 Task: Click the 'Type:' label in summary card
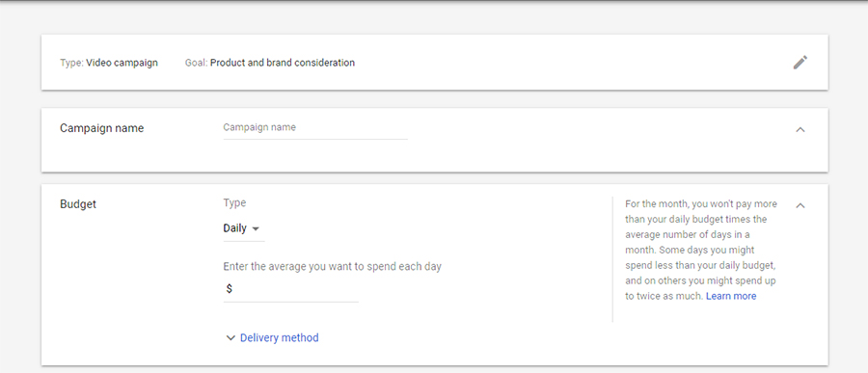pyautogui.click(x=72, y=63)
